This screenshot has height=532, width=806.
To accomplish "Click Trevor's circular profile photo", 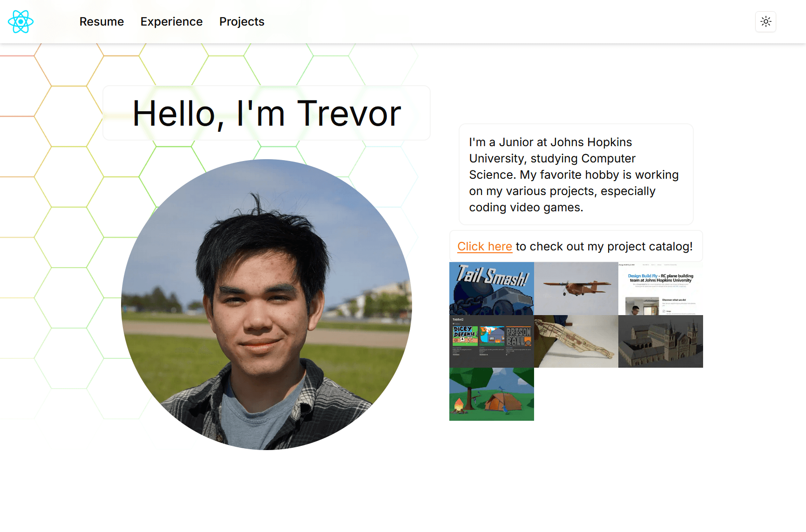I will pos(266,304).
